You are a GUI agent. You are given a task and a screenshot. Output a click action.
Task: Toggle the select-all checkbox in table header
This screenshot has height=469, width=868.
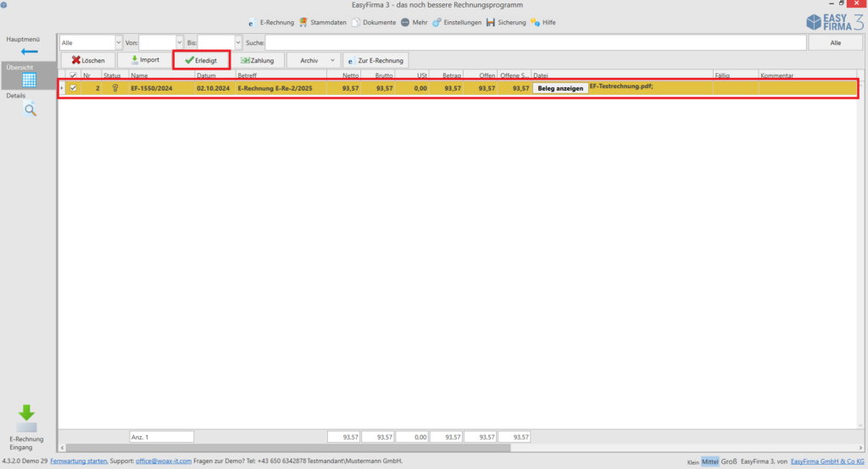pyautogui.click(x=73, y=75)
